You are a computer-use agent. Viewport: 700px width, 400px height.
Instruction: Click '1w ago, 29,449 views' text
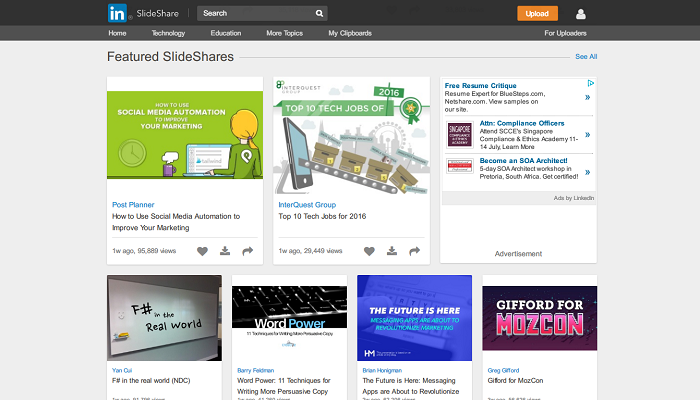click(310, 251)
